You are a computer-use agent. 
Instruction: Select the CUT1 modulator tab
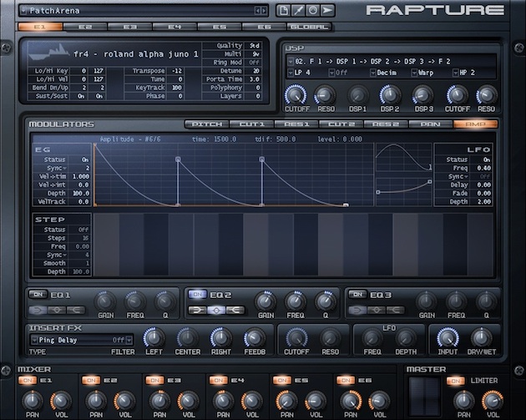pos(252,124)
